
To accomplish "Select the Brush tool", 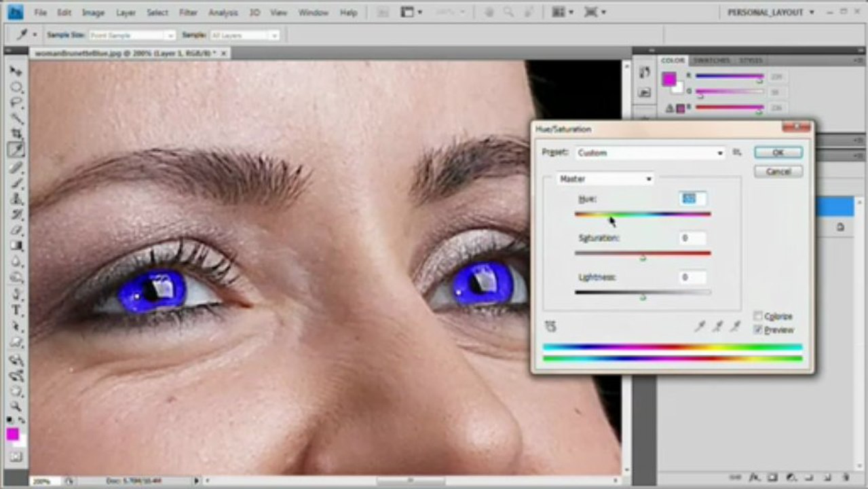I will [16, 183].
